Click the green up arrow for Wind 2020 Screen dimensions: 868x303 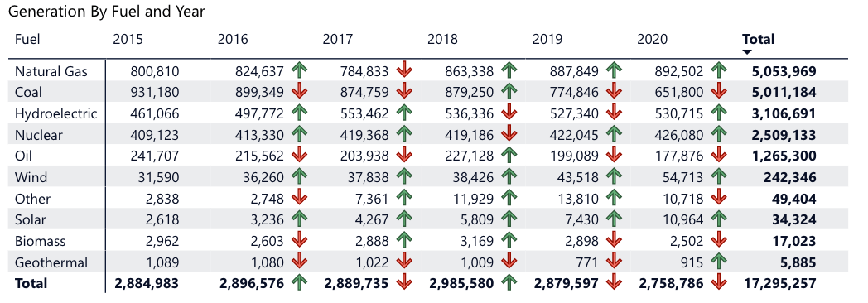point(719,177)
